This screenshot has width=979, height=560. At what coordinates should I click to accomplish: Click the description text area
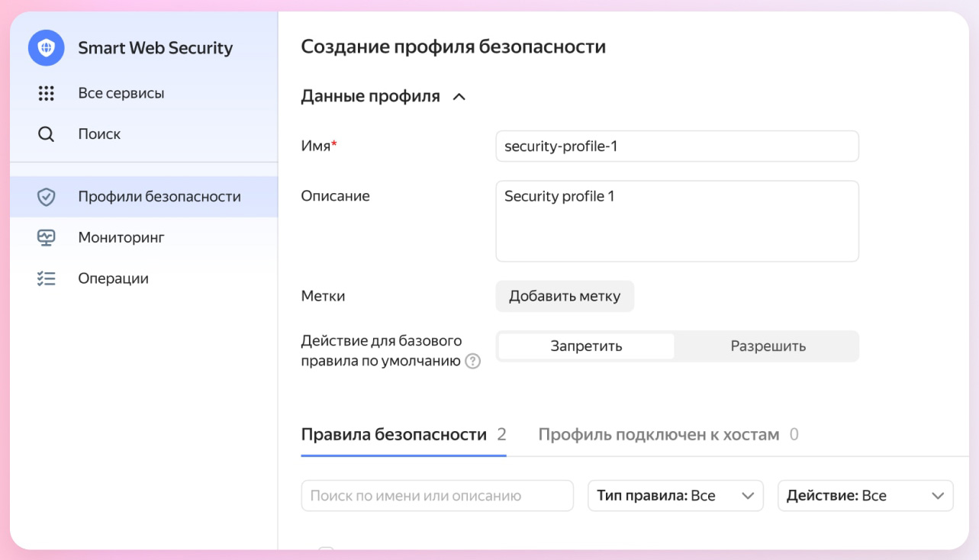[x=677, y=221]
